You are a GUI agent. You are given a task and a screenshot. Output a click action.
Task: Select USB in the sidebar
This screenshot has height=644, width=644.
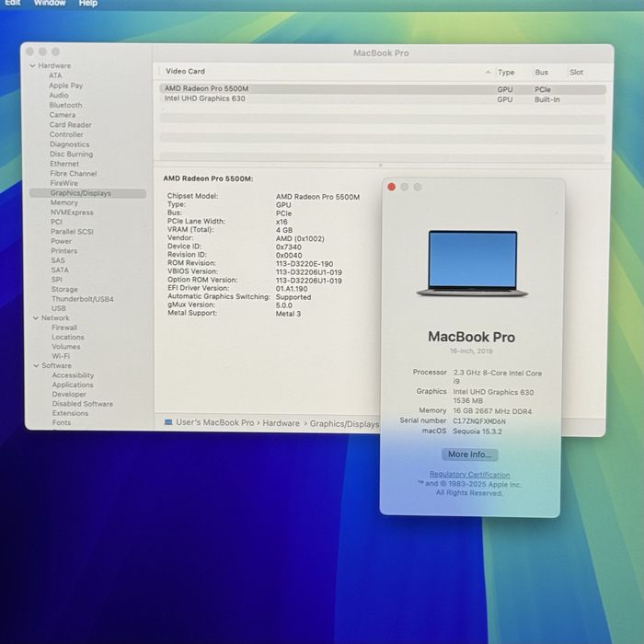click(59, 308)
